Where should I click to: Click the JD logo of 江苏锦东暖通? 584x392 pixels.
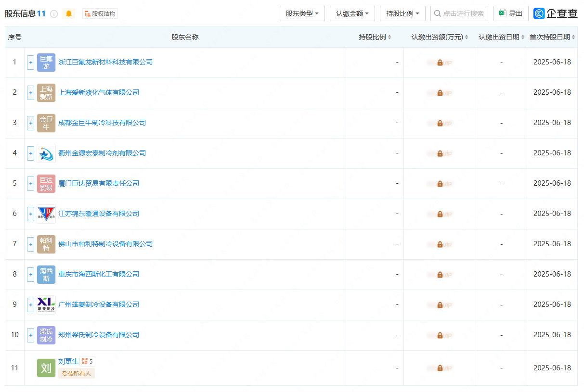[46, 214]
